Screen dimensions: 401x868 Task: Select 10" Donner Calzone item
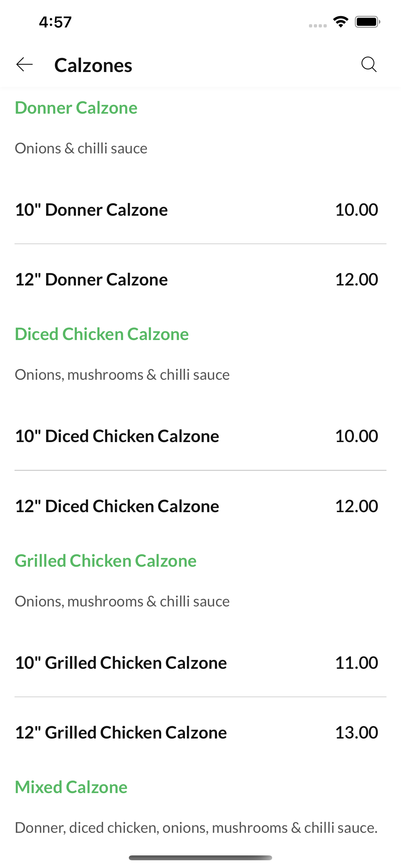click(200, 210)
